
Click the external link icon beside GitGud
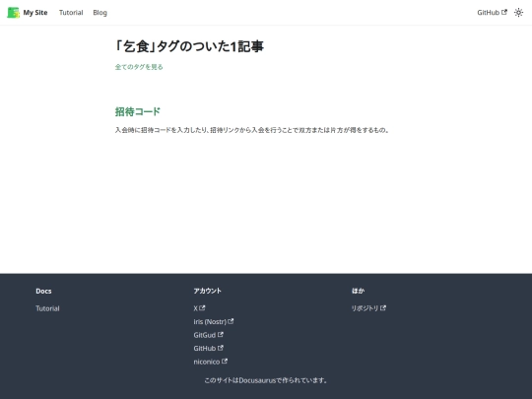pyautogui.click(x=221, y=335)
